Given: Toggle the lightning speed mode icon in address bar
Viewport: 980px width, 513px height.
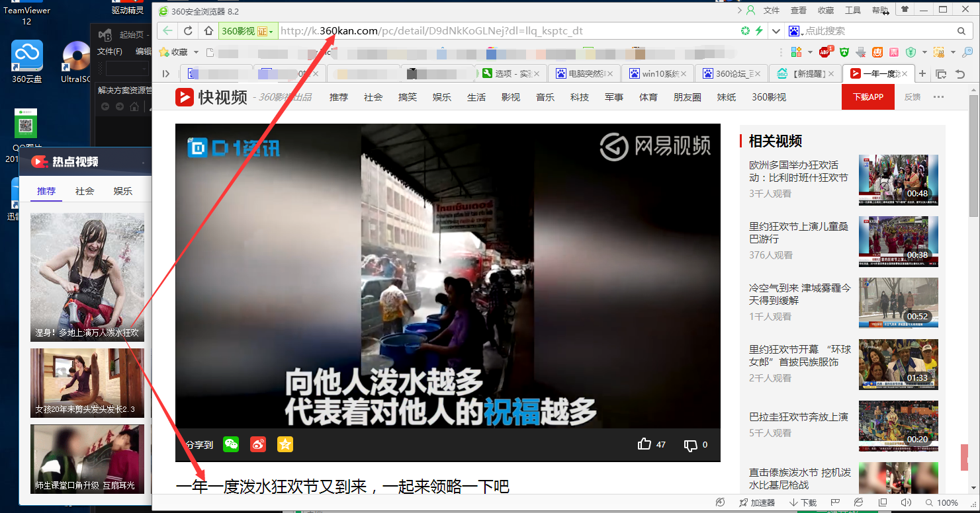Looking at the screenshot, I should (x=759, y=31).
